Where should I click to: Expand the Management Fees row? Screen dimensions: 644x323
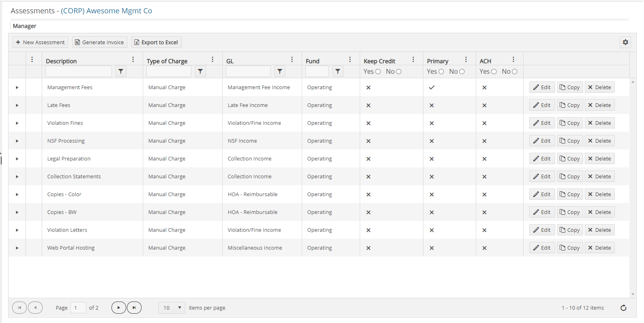[x=17, y=88]
